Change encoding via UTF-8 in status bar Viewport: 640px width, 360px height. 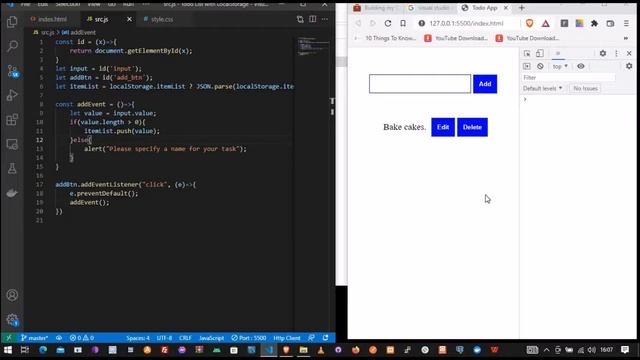click(164, 338)
